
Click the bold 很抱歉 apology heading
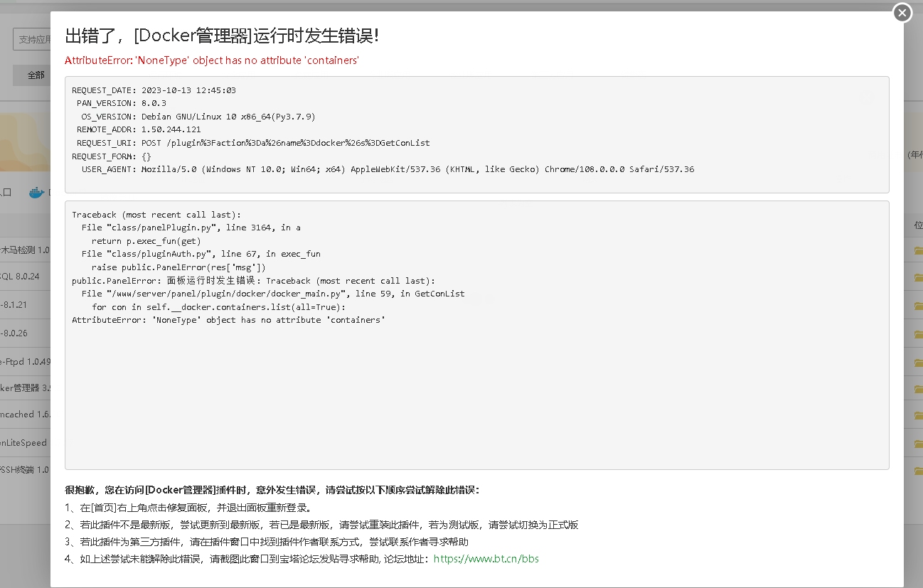[x=272, y=490]
